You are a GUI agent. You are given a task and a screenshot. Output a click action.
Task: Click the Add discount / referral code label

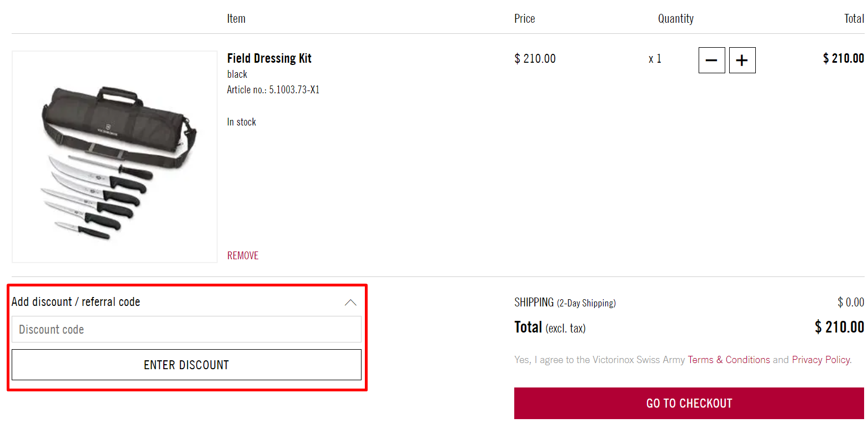coord(76,302)
